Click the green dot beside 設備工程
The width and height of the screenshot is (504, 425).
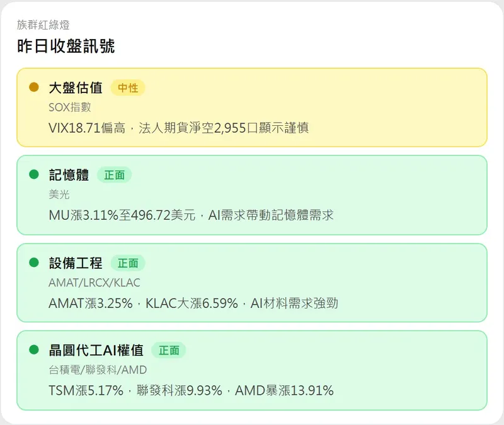pos(34,263)
